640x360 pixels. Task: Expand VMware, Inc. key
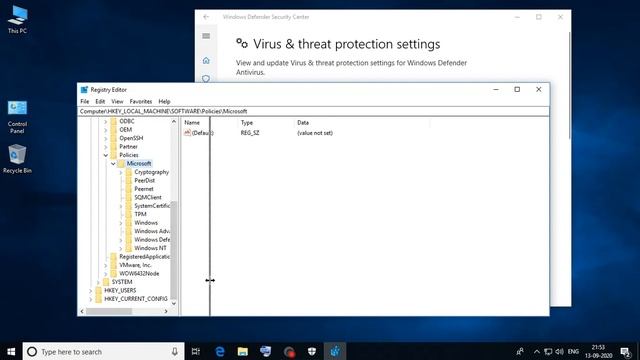106,265
